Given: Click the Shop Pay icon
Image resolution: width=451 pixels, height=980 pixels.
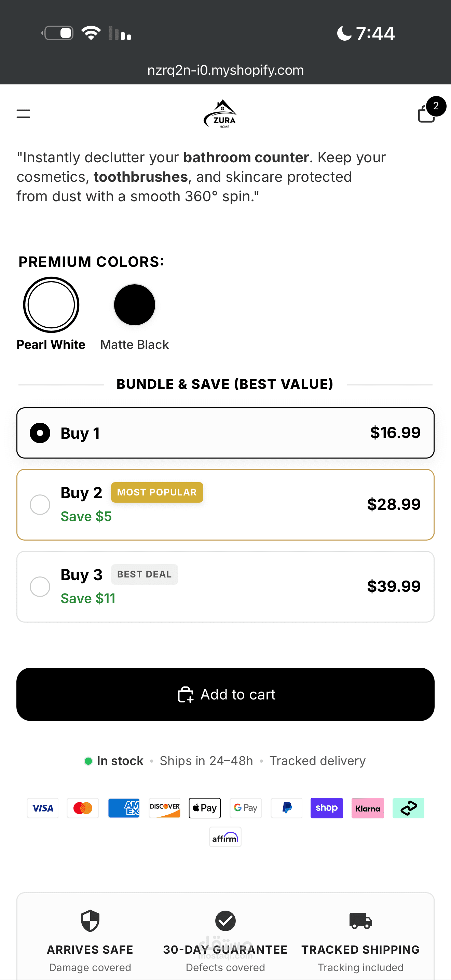Looking at the screenshot, I should point(326,808).
